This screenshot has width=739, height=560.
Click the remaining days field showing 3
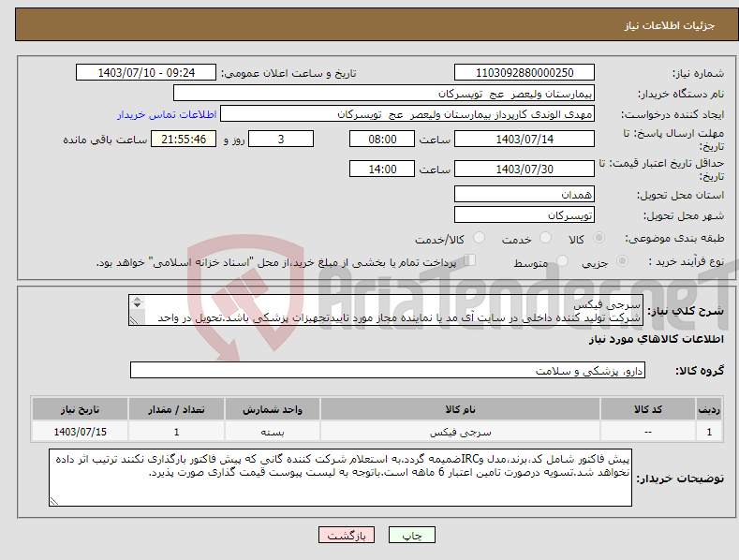(x=281, y=139)
